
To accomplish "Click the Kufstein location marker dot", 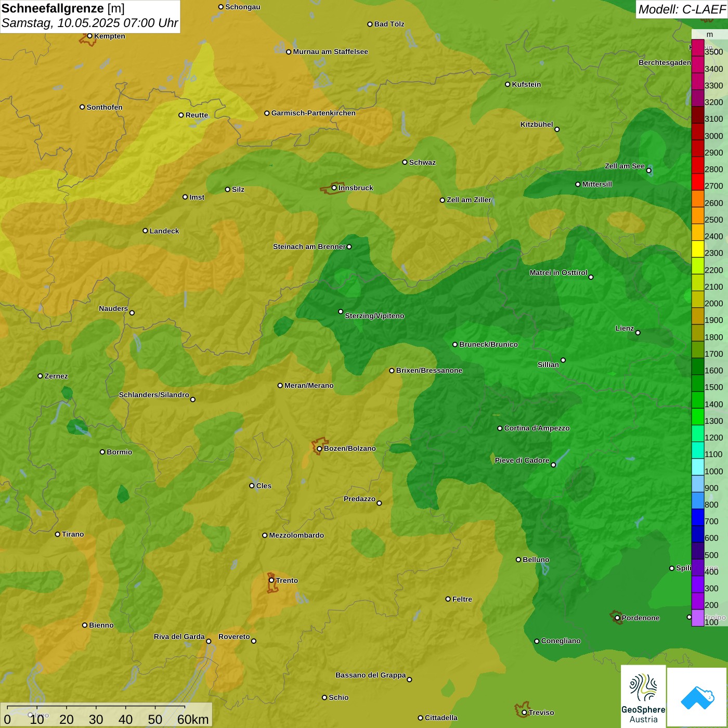I will (x=508, y=84).
